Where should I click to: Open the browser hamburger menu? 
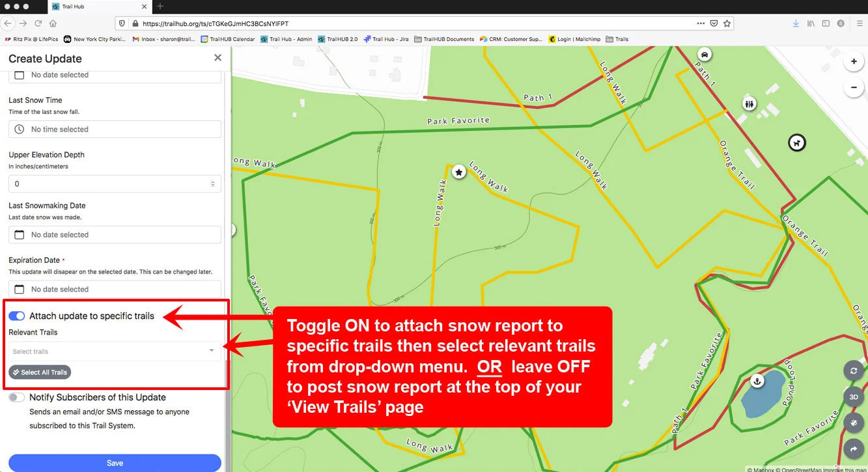859,23
